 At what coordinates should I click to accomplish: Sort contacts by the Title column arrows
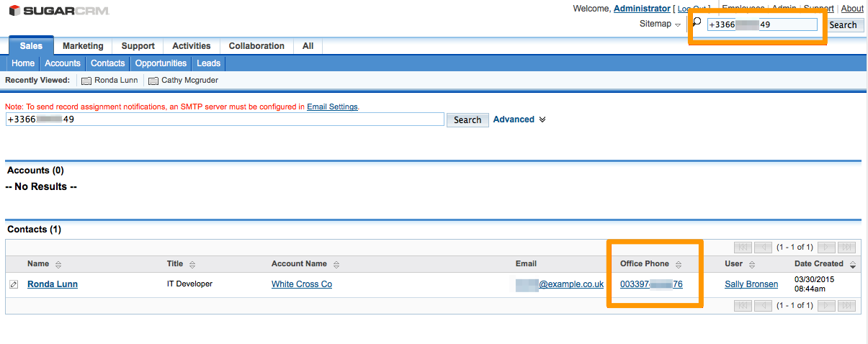pyautogui.click(x=192, y=264)
